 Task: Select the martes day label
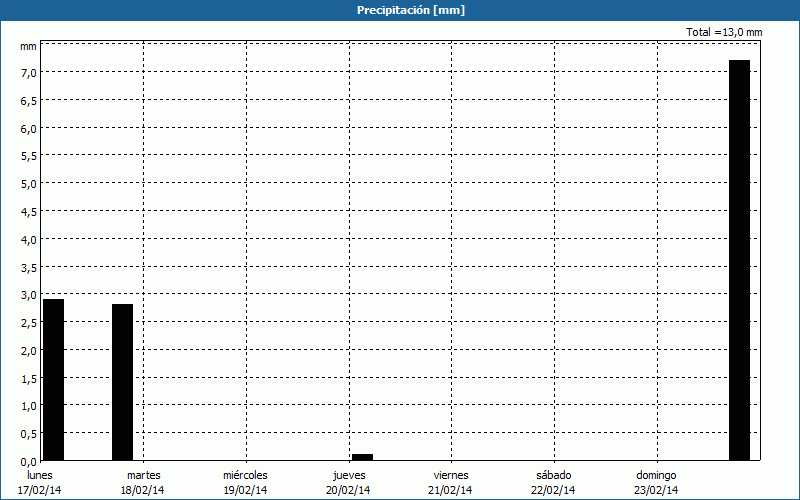click(143, 475)
